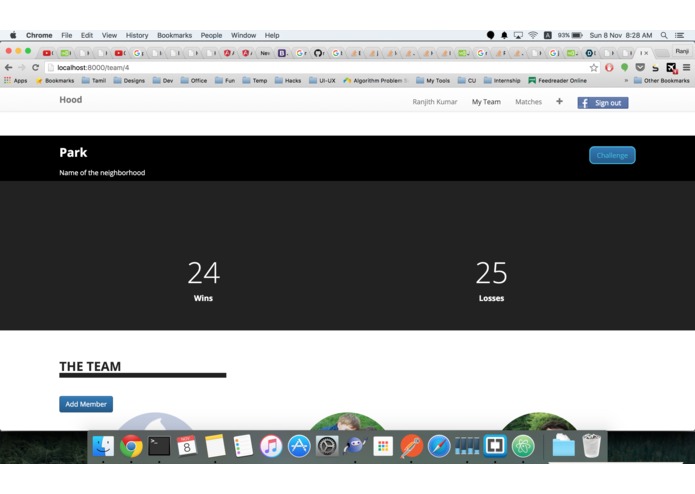The height and width of the screenshot is (494, 695).
Task: Open Brackets editor from the dock
Action: pos(495,446)
